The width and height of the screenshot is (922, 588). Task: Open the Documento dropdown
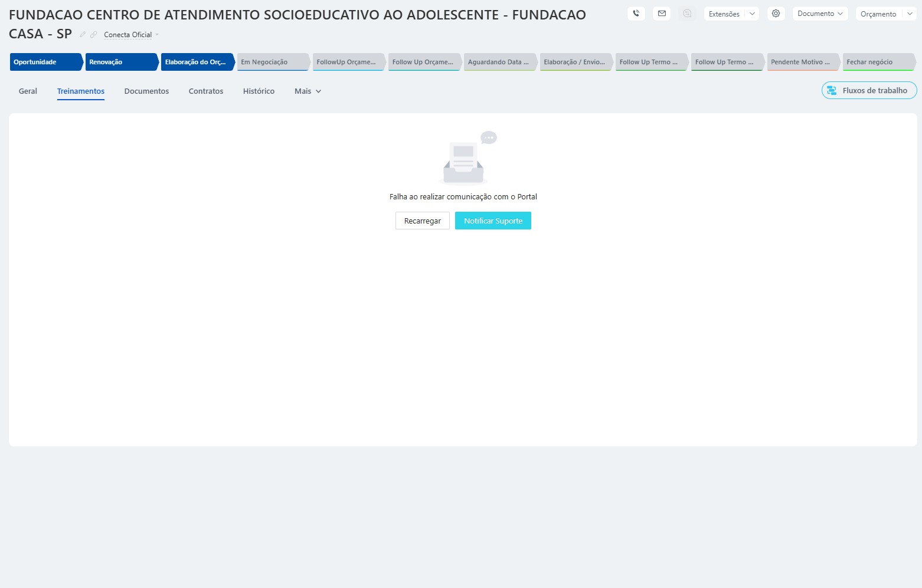(x=820, y=14)
